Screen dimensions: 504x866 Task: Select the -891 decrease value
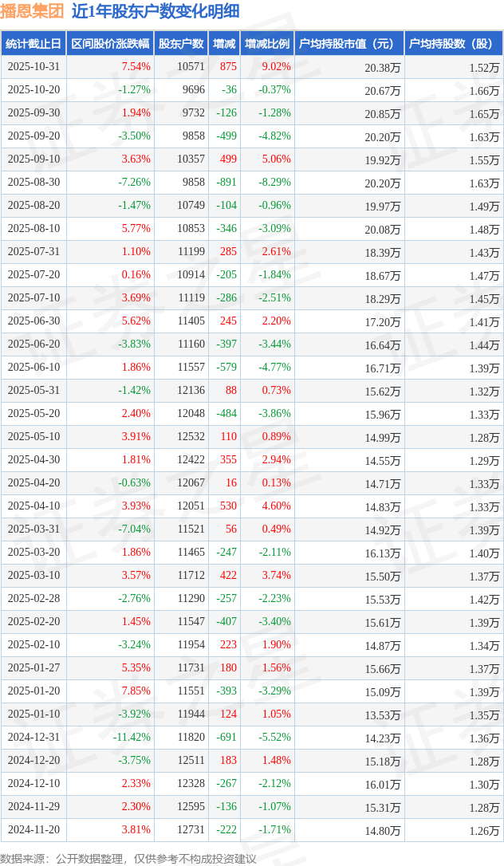point(226,183)
